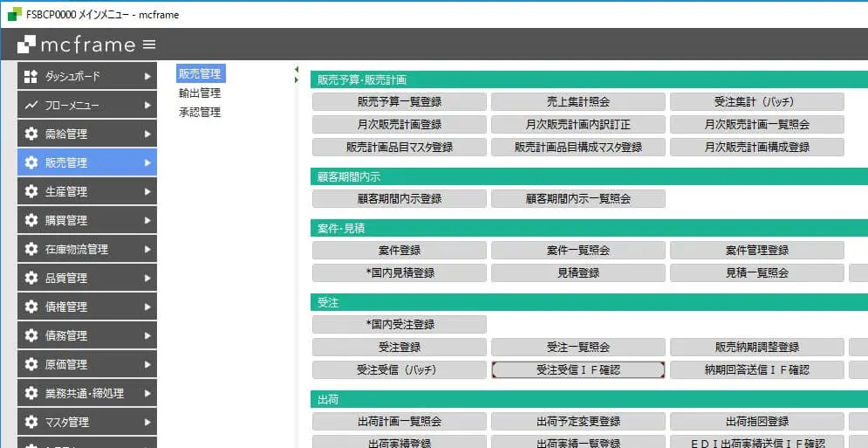Click the gear icon beside 生産管理
The height and width of the screenshot is (448, 868).
[x=31, y=192]
